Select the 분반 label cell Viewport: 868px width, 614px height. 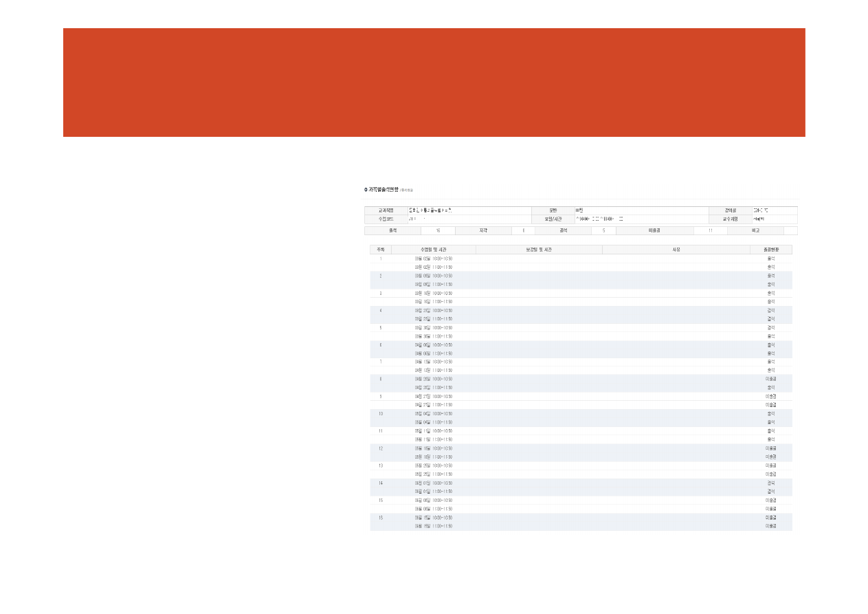(x=553, y=210)
